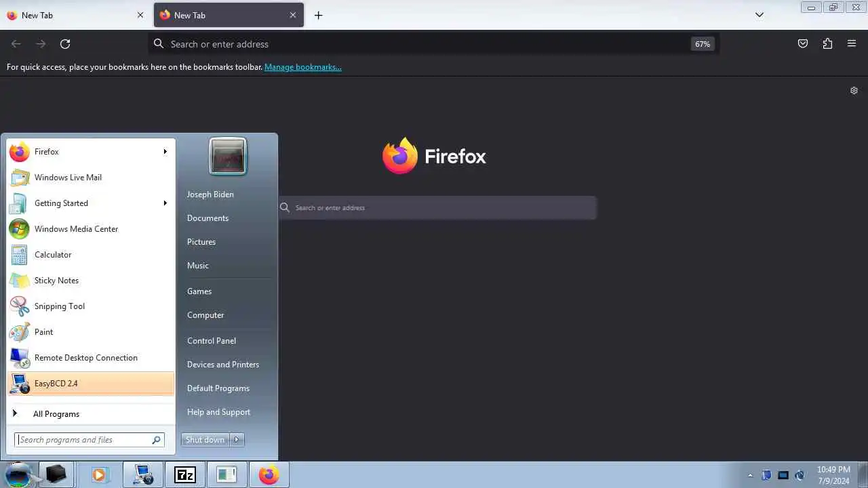Click the volume tray icon
This screenshot has height=488, width=868.
point(800,475)
